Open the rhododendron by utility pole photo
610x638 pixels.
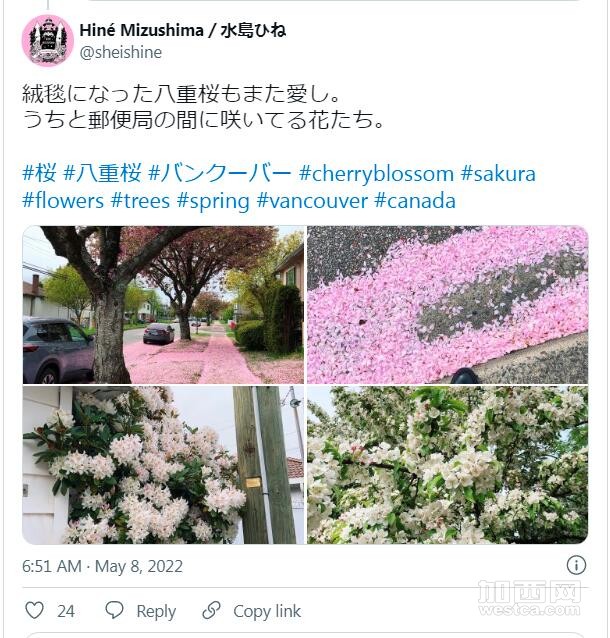tap(163, 465)
